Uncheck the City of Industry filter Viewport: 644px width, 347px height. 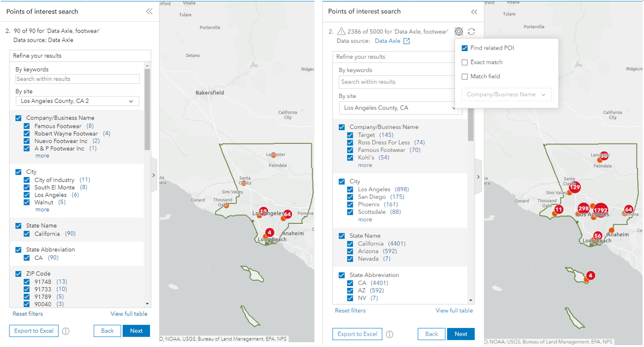pos(27,180)
